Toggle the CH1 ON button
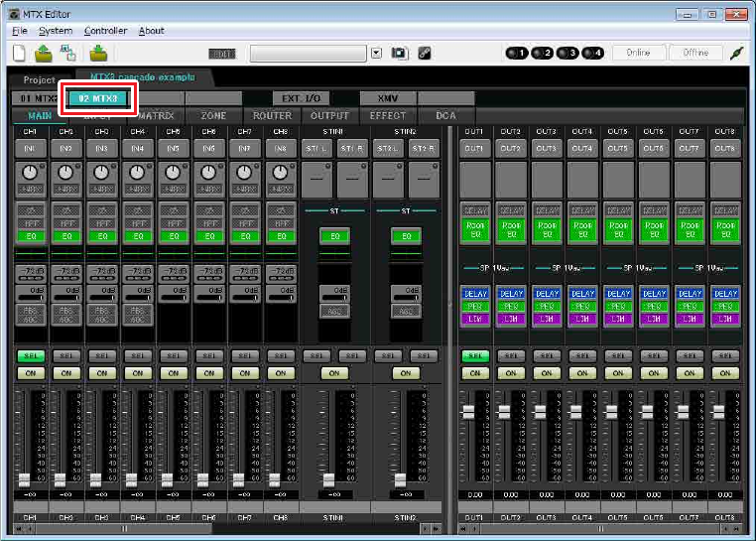The height and width of the screenshot is (541, 756). [x=31, y=373]
